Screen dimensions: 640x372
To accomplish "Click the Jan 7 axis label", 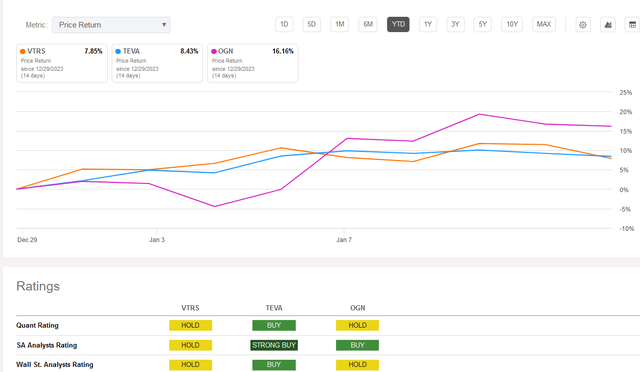I will pyautogui.click(x=344, y=240).
